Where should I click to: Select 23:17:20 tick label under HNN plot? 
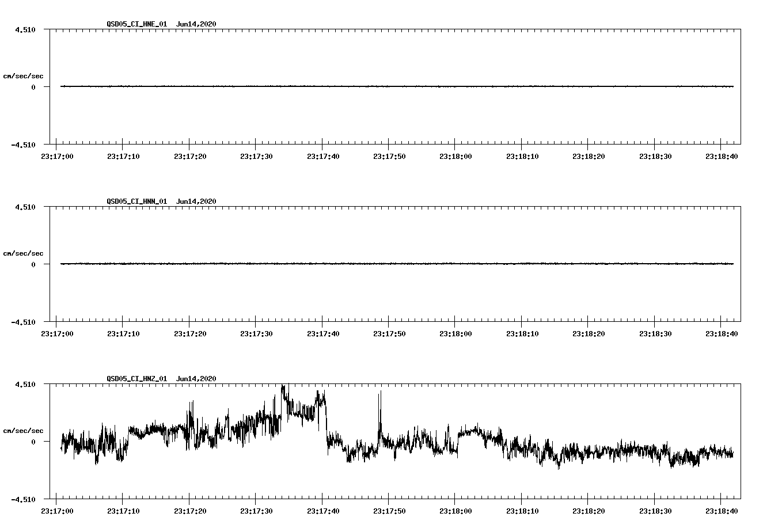click(x=189, y=334)
